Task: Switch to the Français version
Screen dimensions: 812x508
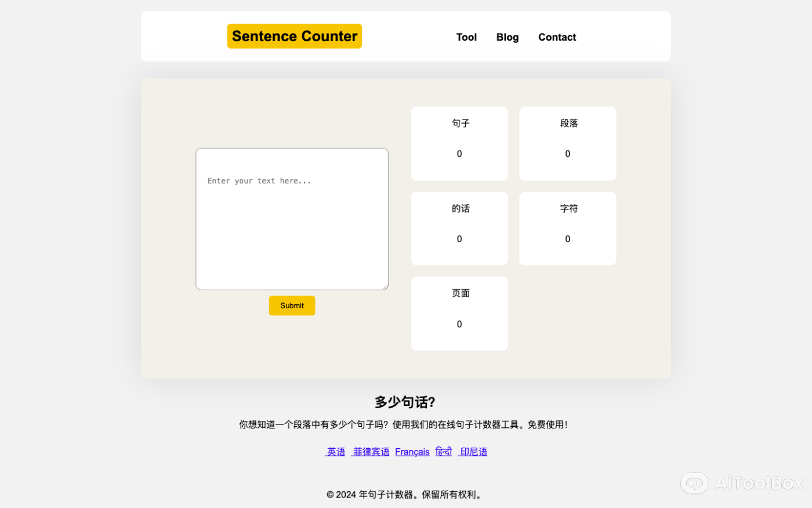Action: [x=412, y=452]
